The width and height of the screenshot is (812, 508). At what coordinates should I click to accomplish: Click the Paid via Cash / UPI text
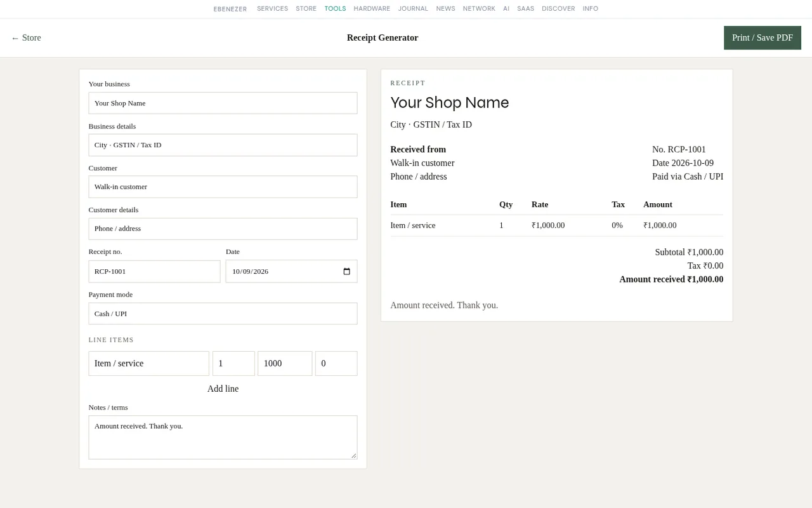[x=688, y=177]
